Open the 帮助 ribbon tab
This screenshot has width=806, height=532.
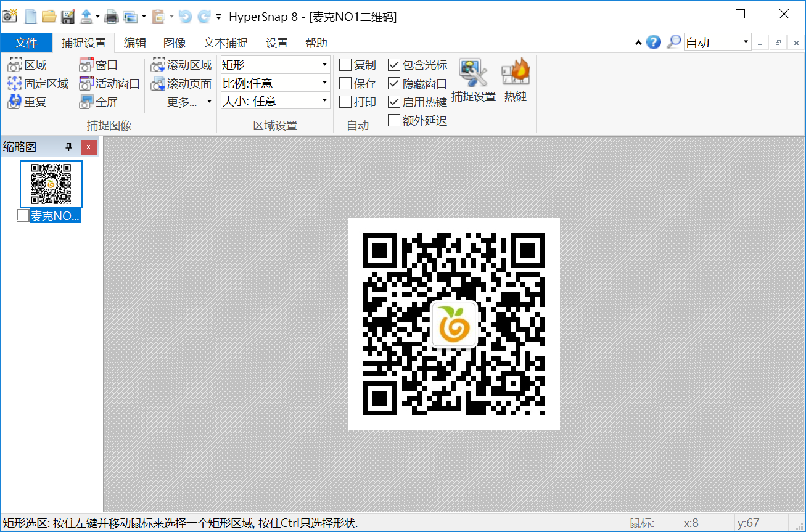coord(316,43)
